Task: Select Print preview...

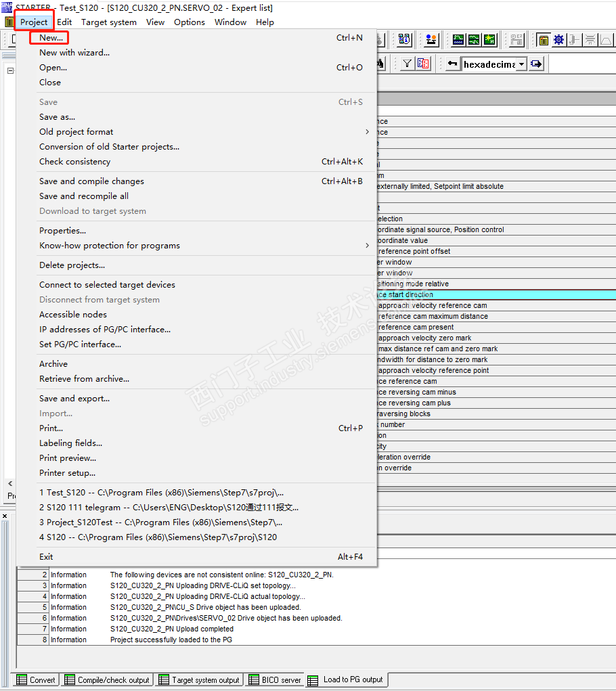Action: [x=68, y=458]
